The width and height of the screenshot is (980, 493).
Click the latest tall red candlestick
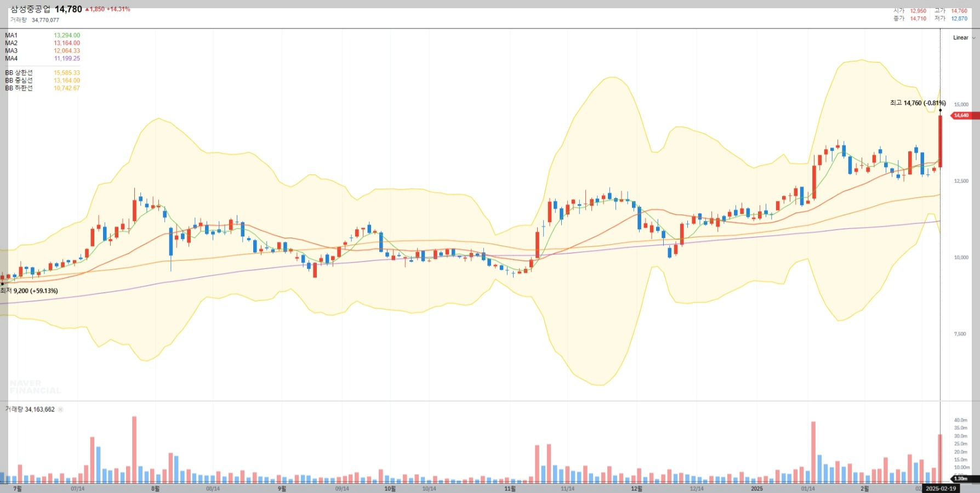coord(941,141)
